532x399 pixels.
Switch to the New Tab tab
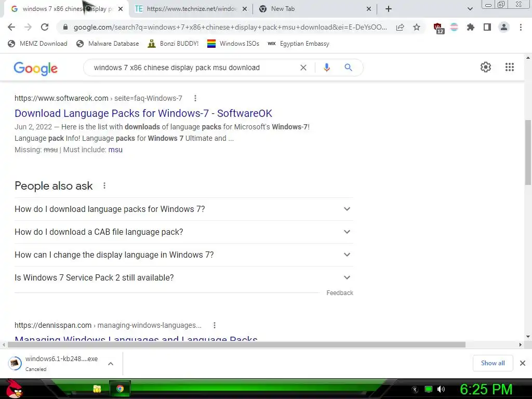tap(314, 9)
